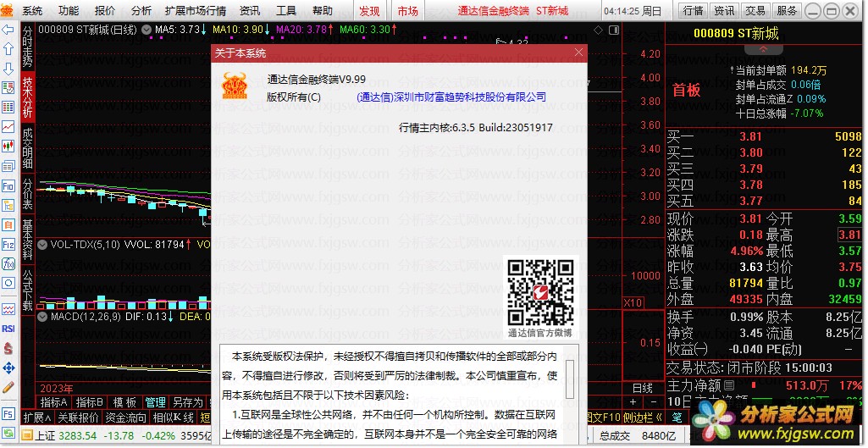
Task: Open the candlestick K-line chart icon
Action: 8,147
